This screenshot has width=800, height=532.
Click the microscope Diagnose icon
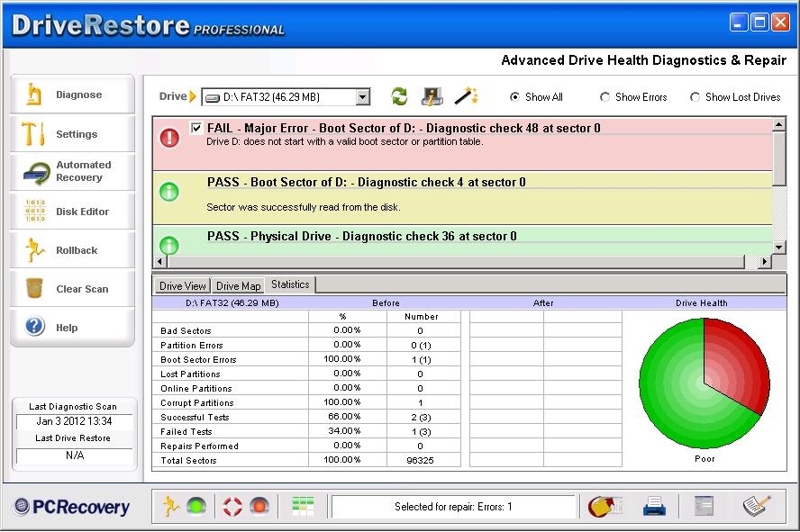coord(33,94)
